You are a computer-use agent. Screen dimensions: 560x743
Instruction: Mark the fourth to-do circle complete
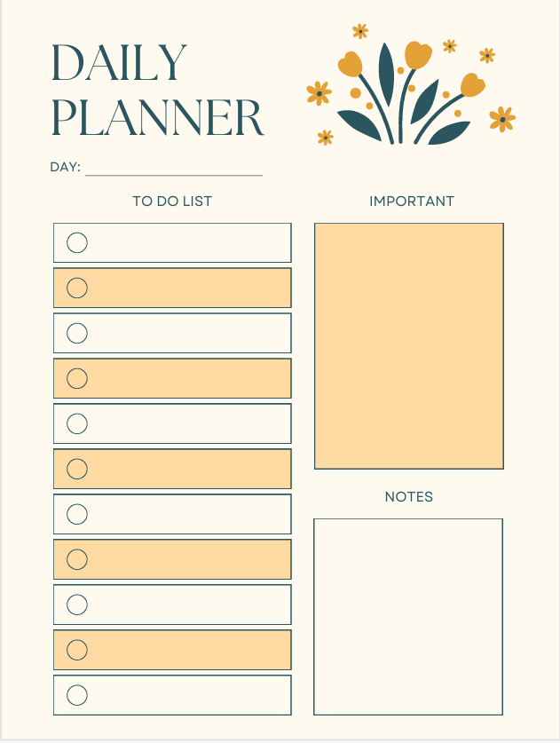coord(77,378)
